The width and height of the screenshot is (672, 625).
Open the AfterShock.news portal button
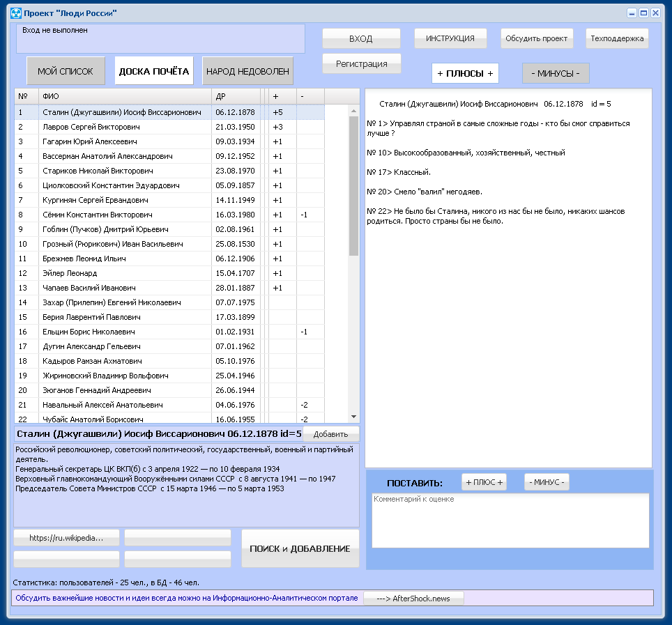pos(413,599)
